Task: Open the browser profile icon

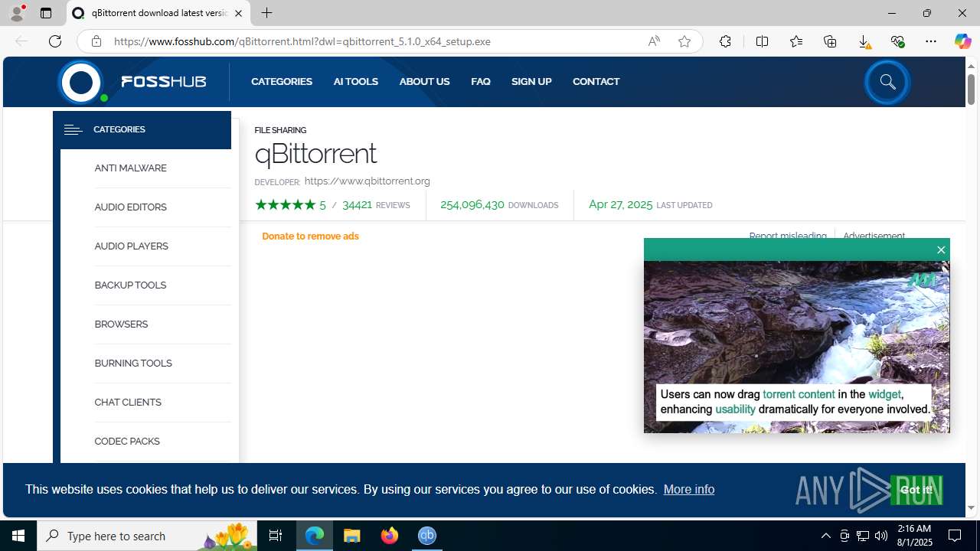Action: tap(17, 13)
